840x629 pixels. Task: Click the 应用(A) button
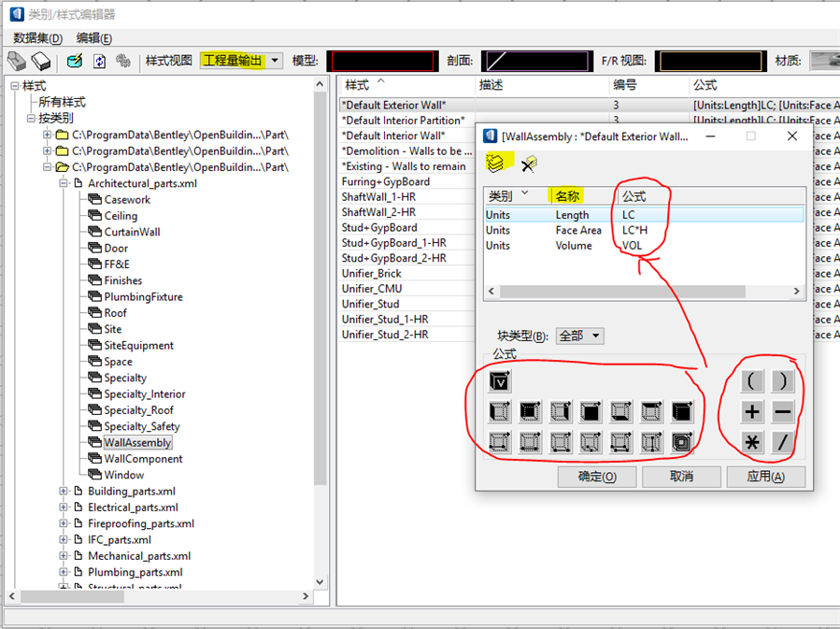765,477
